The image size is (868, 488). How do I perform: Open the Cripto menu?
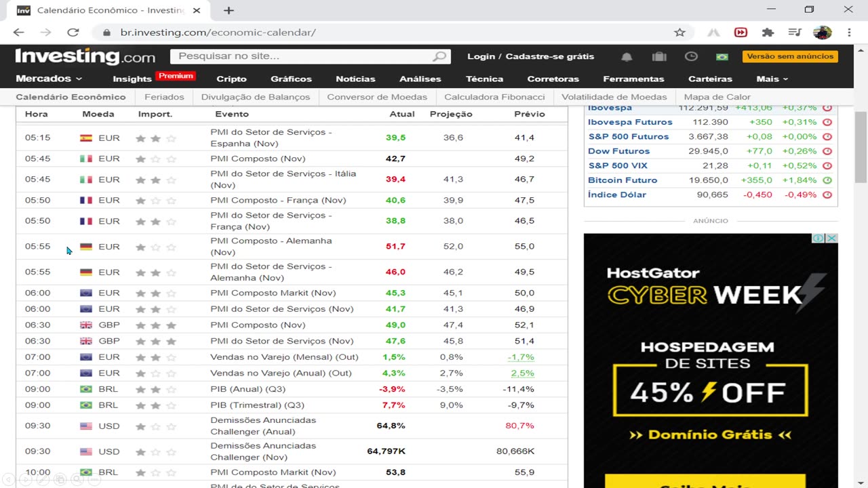pos(231,79)
